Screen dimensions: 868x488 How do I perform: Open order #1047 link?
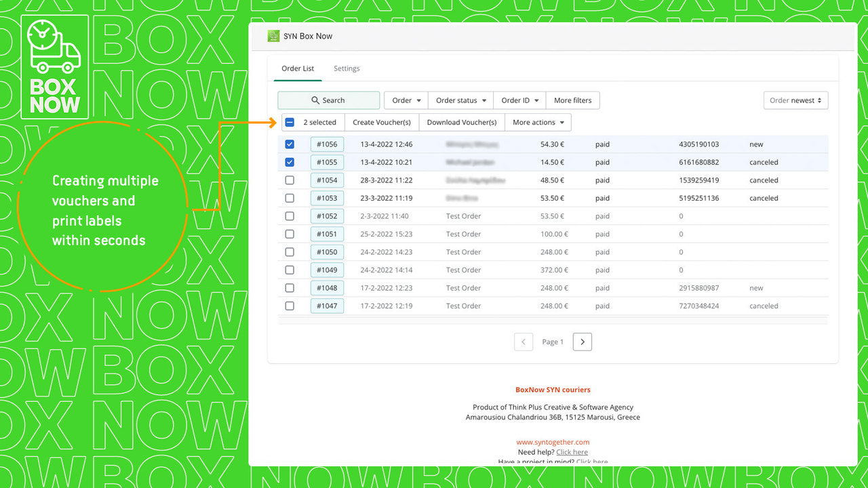coord(327,306)
